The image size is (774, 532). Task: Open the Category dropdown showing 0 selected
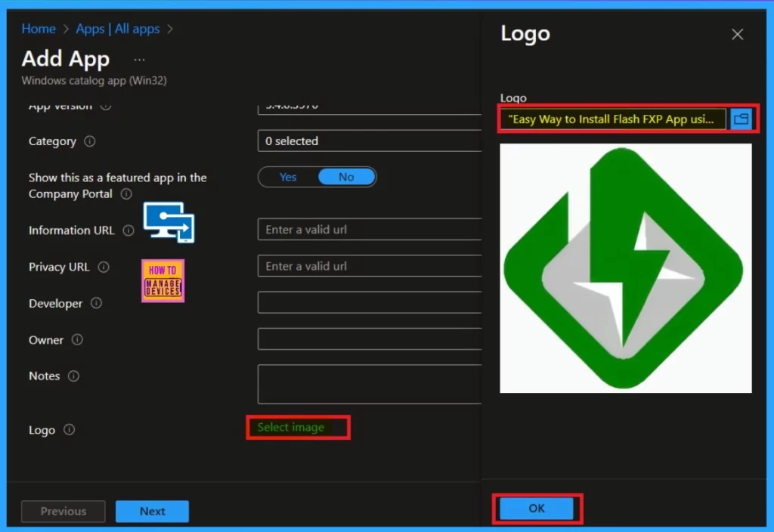[x=369, y=141]
